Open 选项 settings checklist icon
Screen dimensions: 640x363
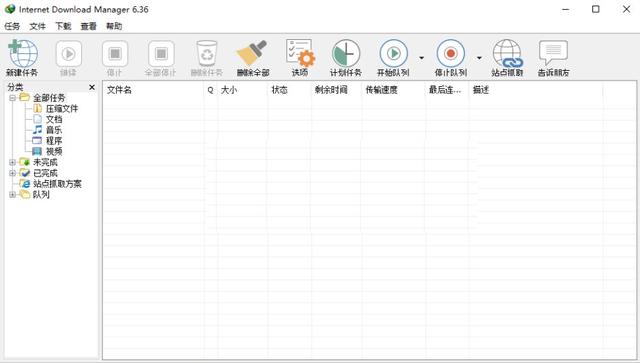pyautogui.click(x=300, y=53)
